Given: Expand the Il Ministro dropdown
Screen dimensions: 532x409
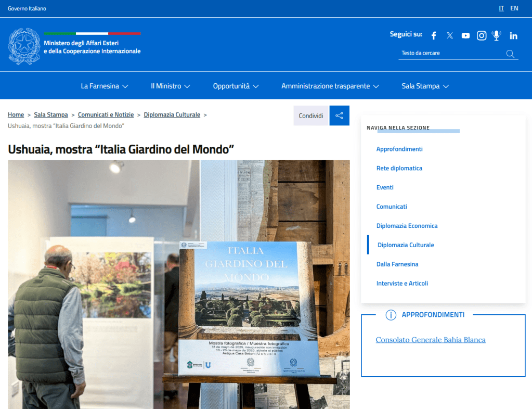Looking at the screenshot, I should tap(170, 86).
